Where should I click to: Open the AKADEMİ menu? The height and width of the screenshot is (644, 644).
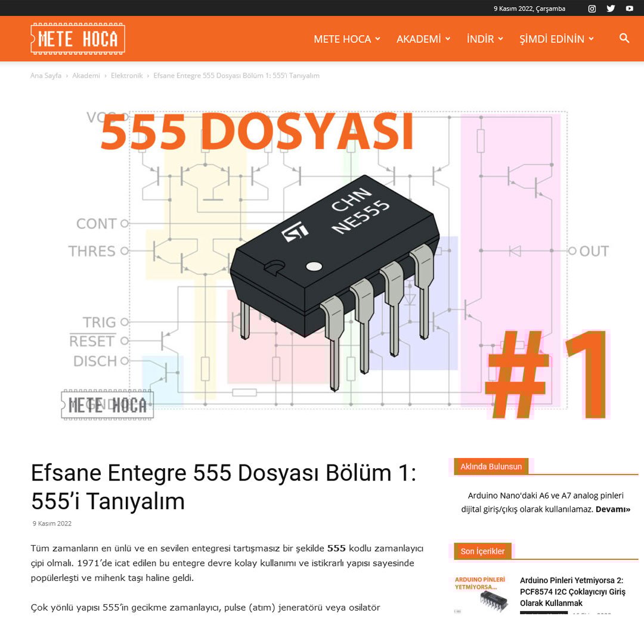pos(423,39)
